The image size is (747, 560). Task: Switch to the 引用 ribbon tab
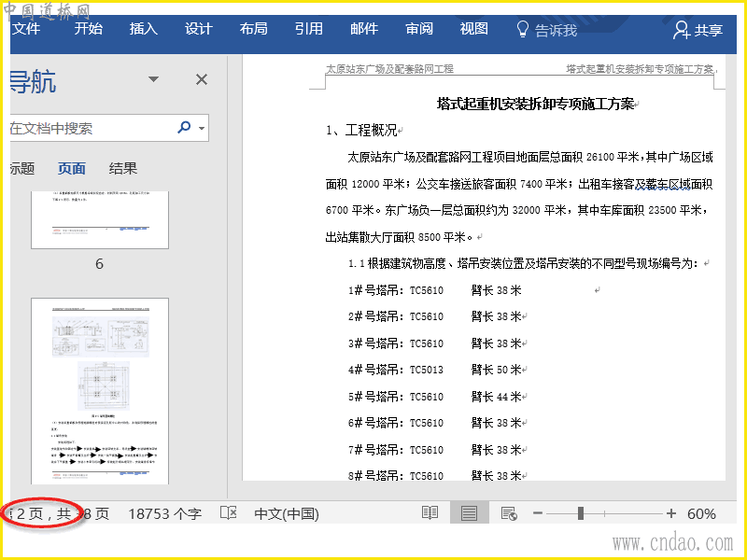click(x=309, y=29)
